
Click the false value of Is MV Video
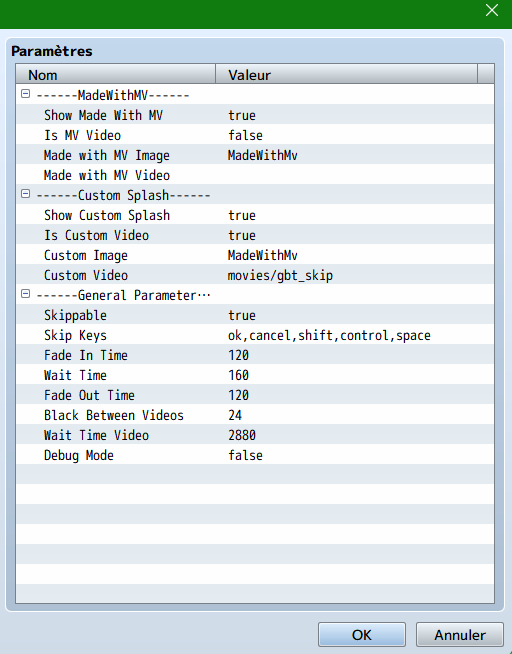245,135
